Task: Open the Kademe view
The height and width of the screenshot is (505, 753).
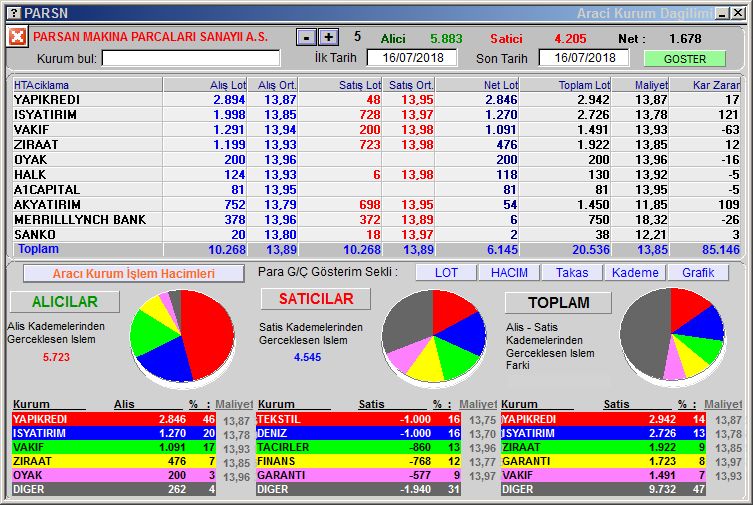Action: point(635,273)
